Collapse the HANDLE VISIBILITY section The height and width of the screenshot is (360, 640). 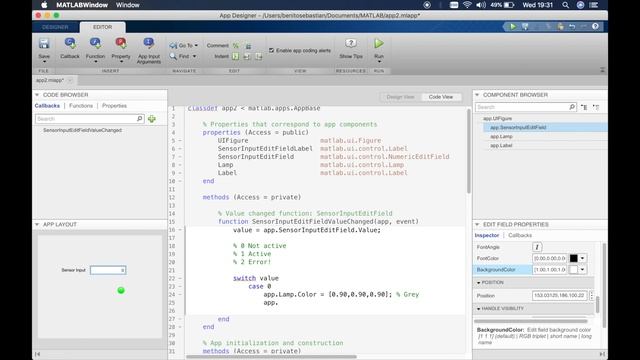(479, 309)
